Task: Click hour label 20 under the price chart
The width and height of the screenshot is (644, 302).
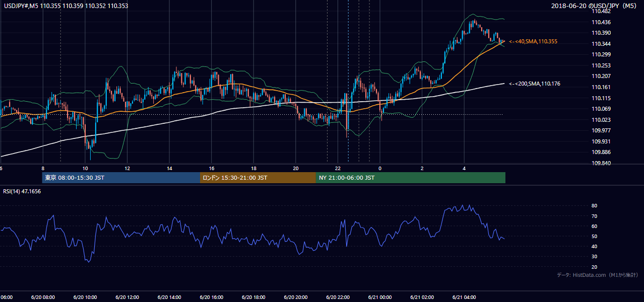Action: click(x=296, y=169)
